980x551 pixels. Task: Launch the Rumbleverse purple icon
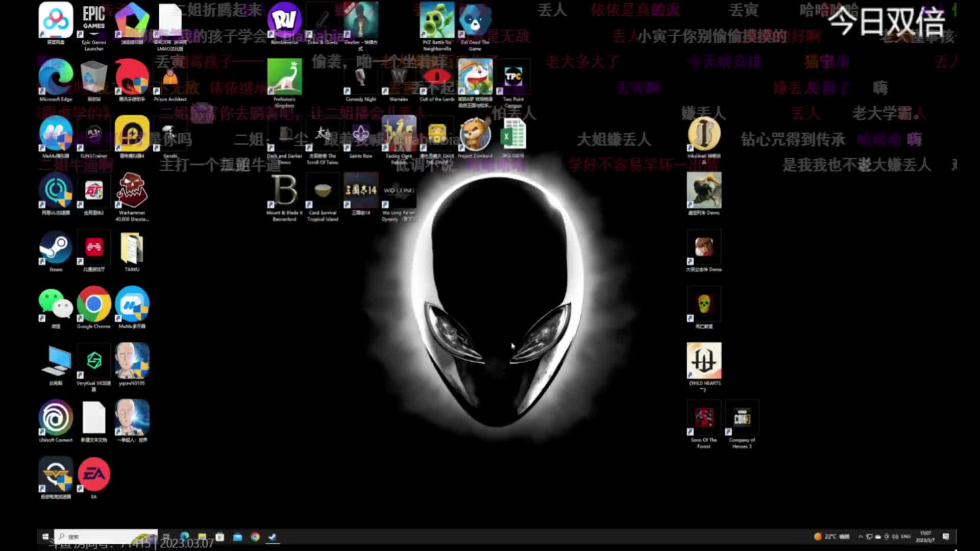tap(285, 23)
